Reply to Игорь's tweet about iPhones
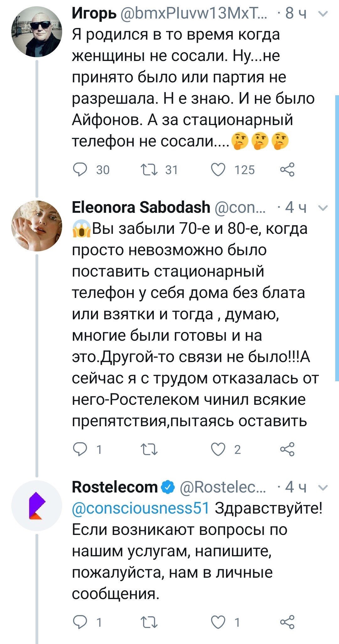The image size is (339, 644). (x=80, y=169)
